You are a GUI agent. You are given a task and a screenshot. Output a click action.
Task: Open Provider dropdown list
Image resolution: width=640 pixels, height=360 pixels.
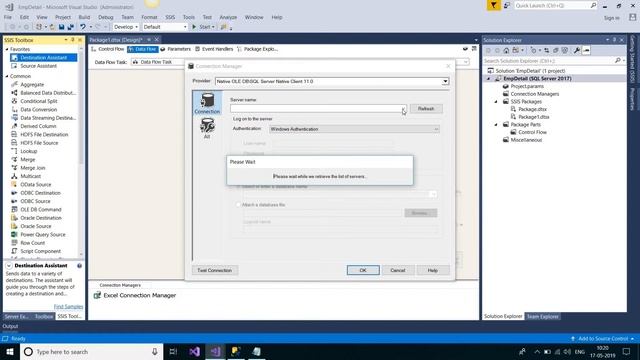click(x=445, y=81)
